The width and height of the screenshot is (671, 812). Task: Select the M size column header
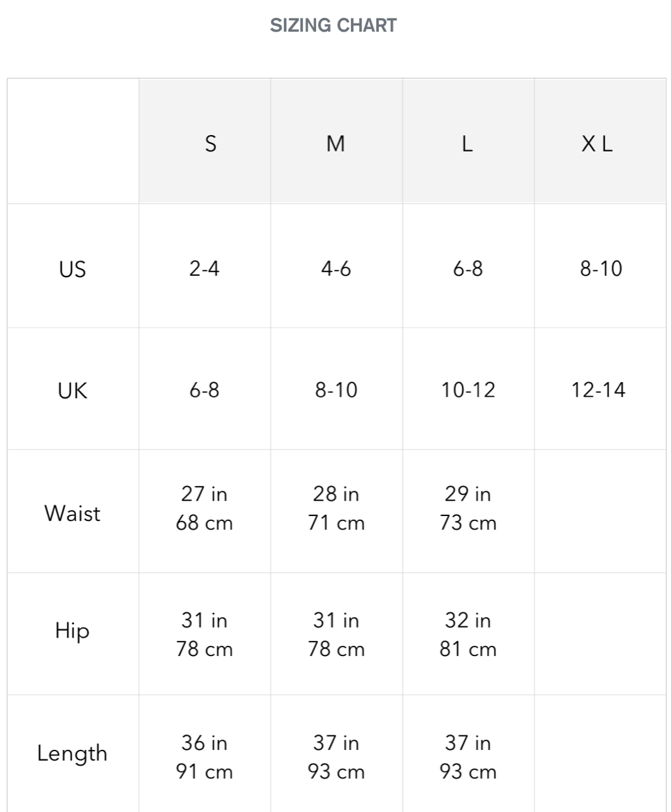point(335,144)
